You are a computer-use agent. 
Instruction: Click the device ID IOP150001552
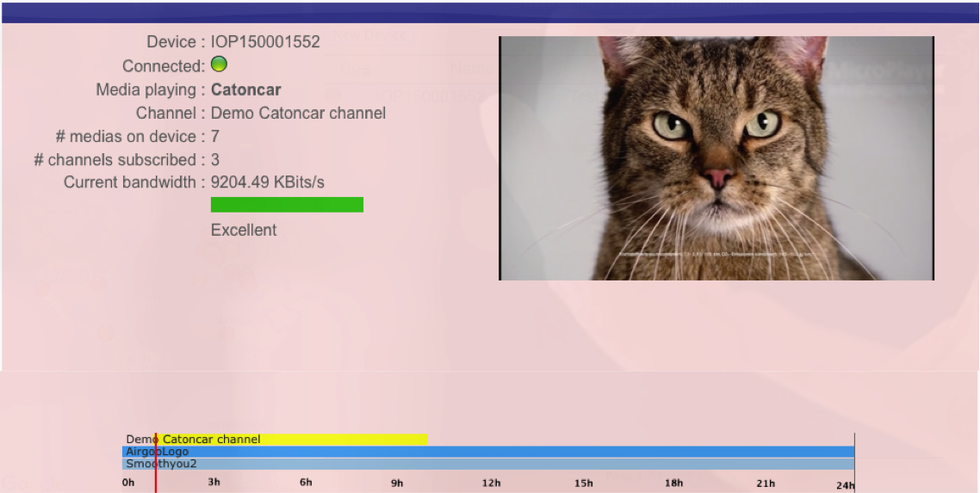(x=265, y=42)
